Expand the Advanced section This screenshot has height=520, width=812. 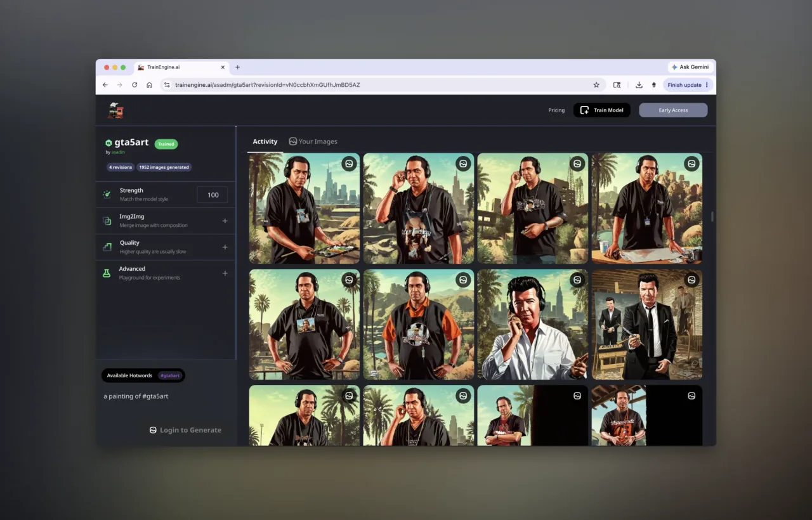click(225, 273)
